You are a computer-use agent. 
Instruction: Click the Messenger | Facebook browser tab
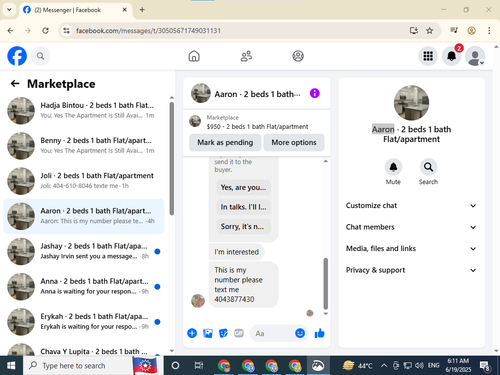(75, 10)
